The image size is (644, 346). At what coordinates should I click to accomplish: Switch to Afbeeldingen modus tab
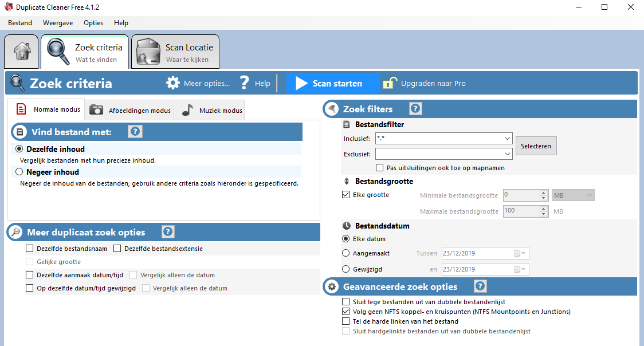pyautogui.click(x=129, y=110)
